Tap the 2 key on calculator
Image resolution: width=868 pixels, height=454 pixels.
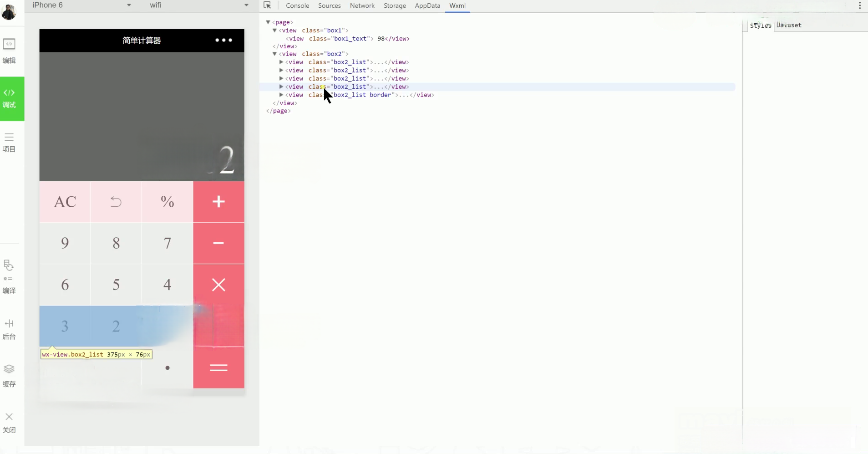click(x=116, y=326)
